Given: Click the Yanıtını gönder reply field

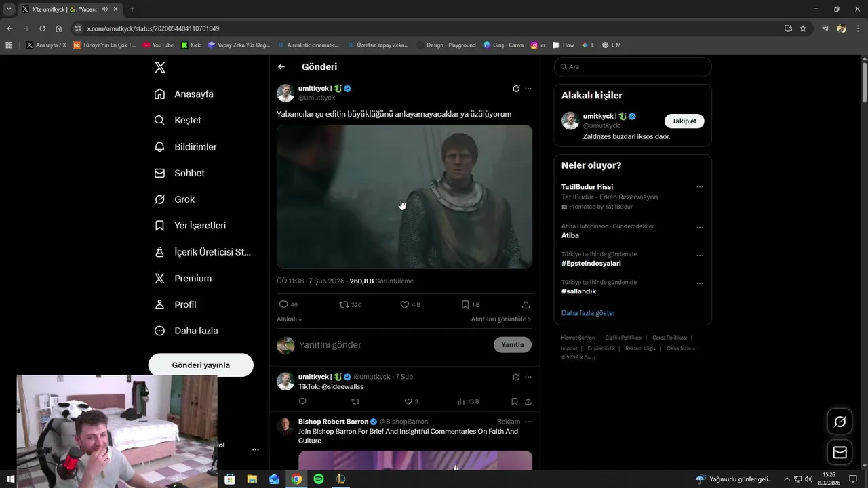Looking at the screenshot, I should coord(393,345).
